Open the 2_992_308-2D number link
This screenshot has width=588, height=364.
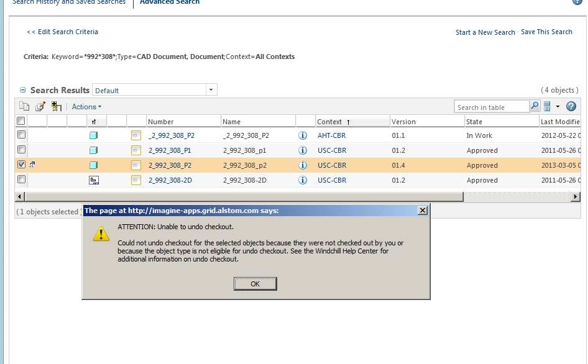pos(170,180)
